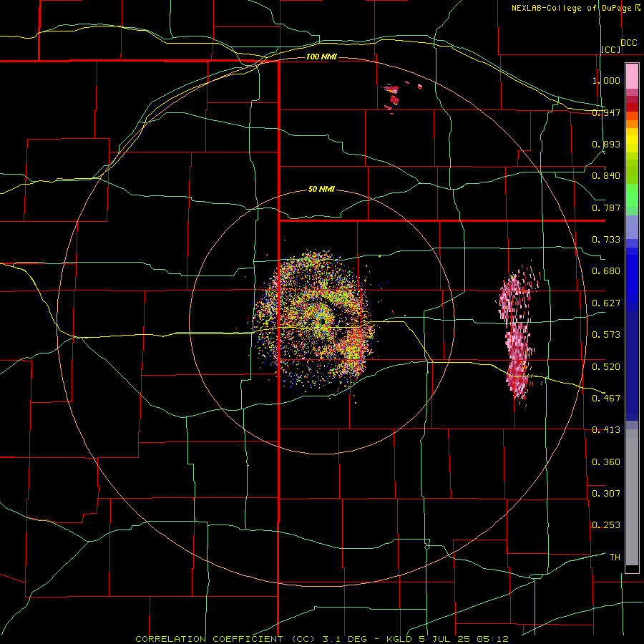Pick the lavender segment of the color bar
Screen dimensions: 644x644
point(632,227)
